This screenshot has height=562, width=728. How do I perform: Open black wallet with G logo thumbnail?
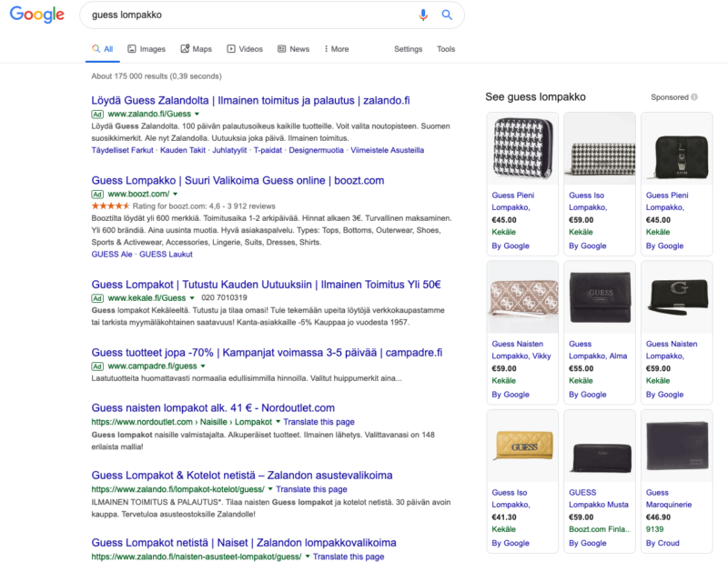click(x=676, y=297)
